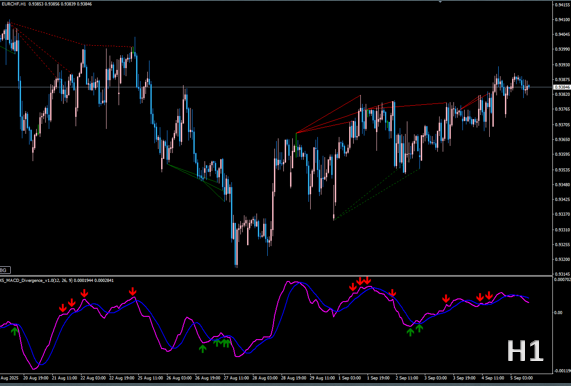Click the time axis label 21 Aug 11:00
The height and width of the screenshot is (386, 571).
click(65, 378)
